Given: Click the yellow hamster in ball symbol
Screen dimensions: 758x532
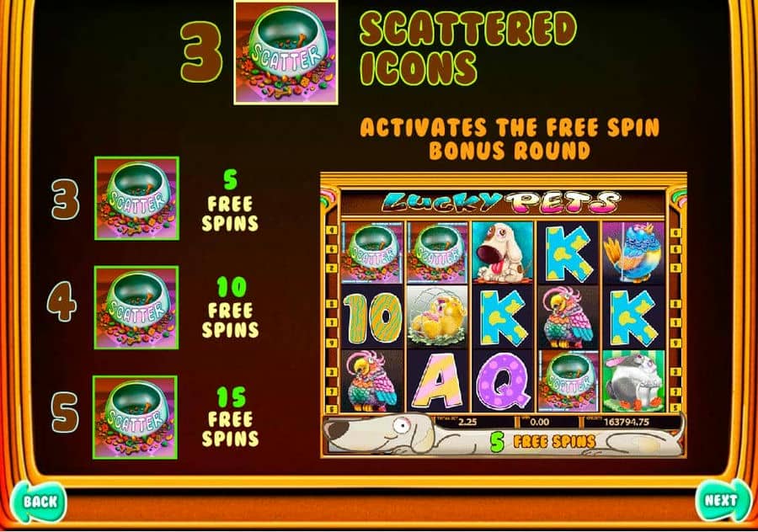Looking at the screenshot, I should click(x=437, y=317).
